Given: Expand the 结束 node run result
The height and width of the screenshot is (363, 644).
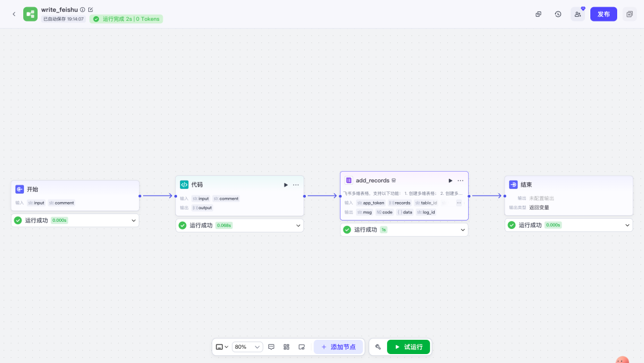Looking at the screenshot, I should coord(627,225).
